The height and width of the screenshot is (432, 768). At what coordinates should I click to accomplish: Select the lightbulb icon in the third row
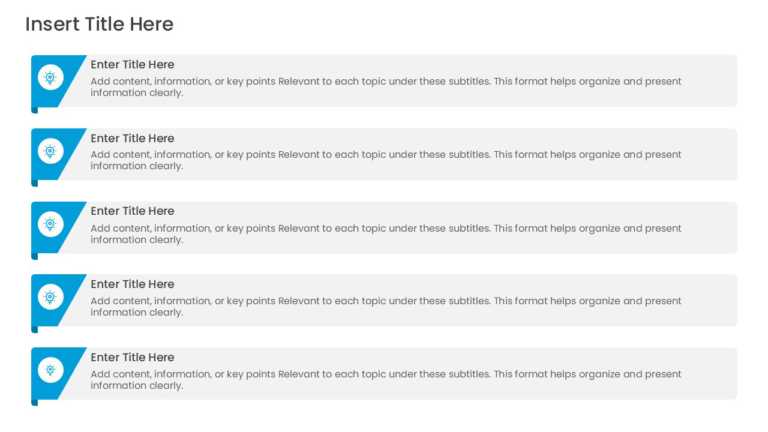click(50, 224)
